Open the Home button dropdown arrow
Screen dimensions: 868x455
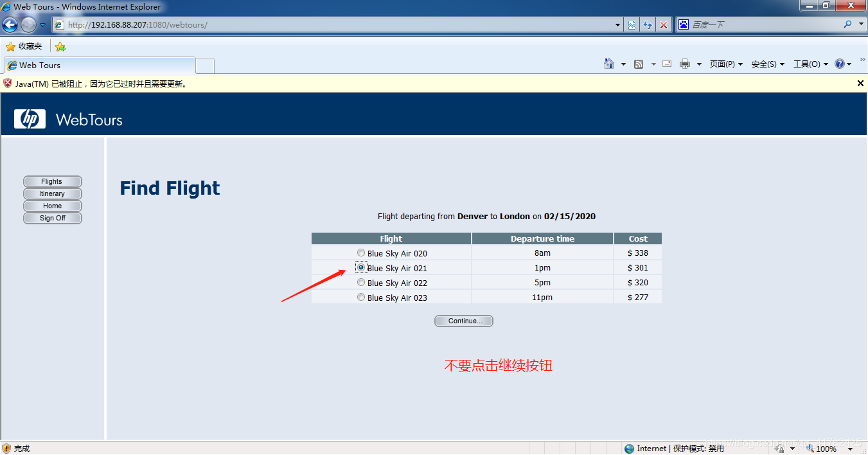coord(623,64)
